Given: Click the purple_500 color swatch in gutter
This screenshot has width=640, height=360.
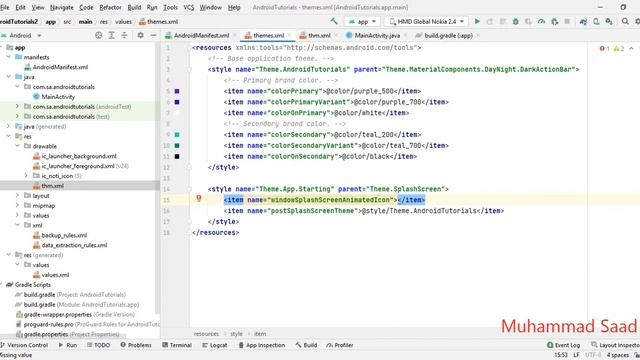Looking at the screenshot, I should tap(177, 91).
